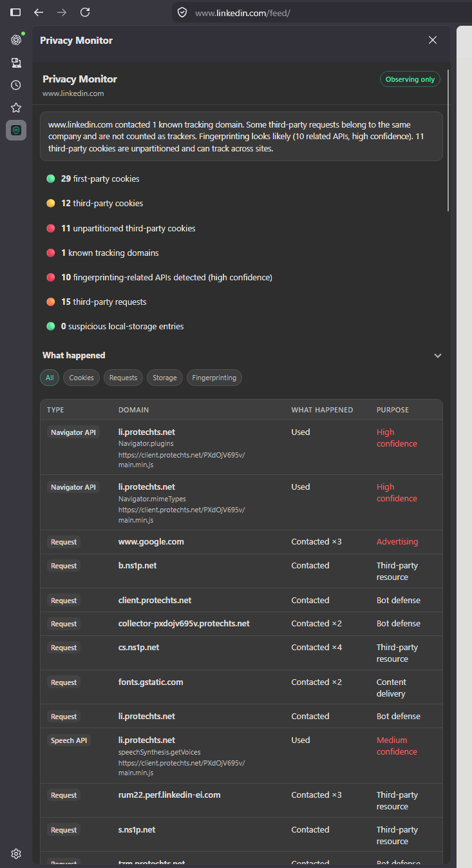This screenshot has width=472, height=868.
Task: Click the Privacy Monitor panel vertical scrollbar
Action: coord(448,140)
